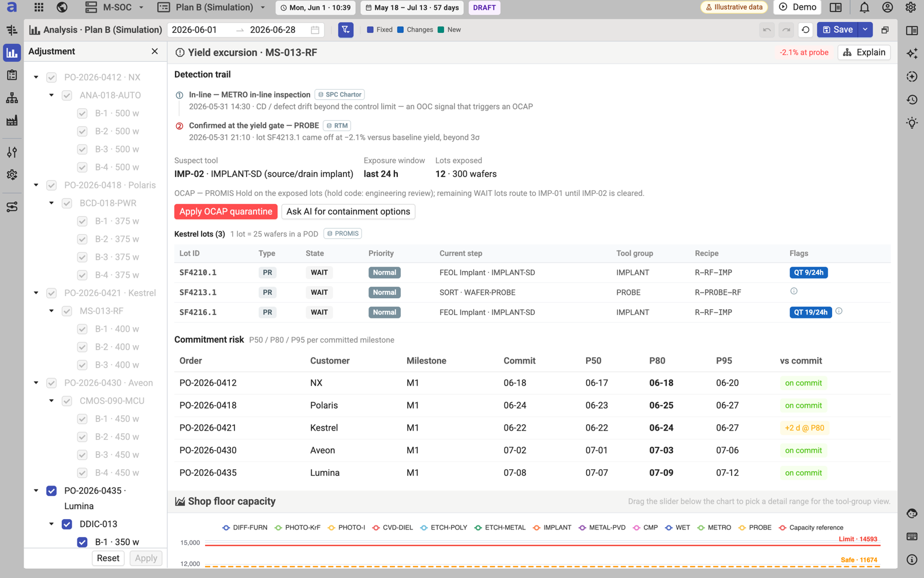Open the calendar date picker icon
924x578 pixels.
[315, 30]
